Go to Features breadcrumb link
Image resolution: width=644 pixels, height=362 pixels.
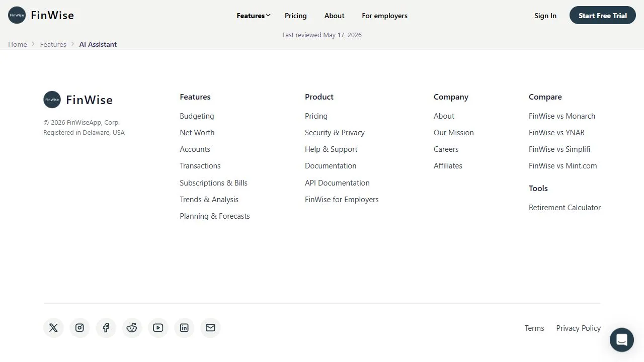(53, 44)
